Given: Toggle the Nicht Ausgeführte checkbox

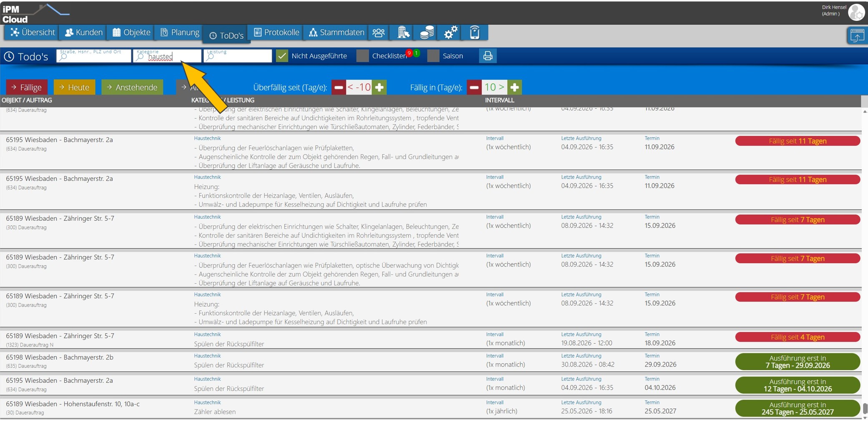Looking at the screenshot, I should (x=282, y=56).
